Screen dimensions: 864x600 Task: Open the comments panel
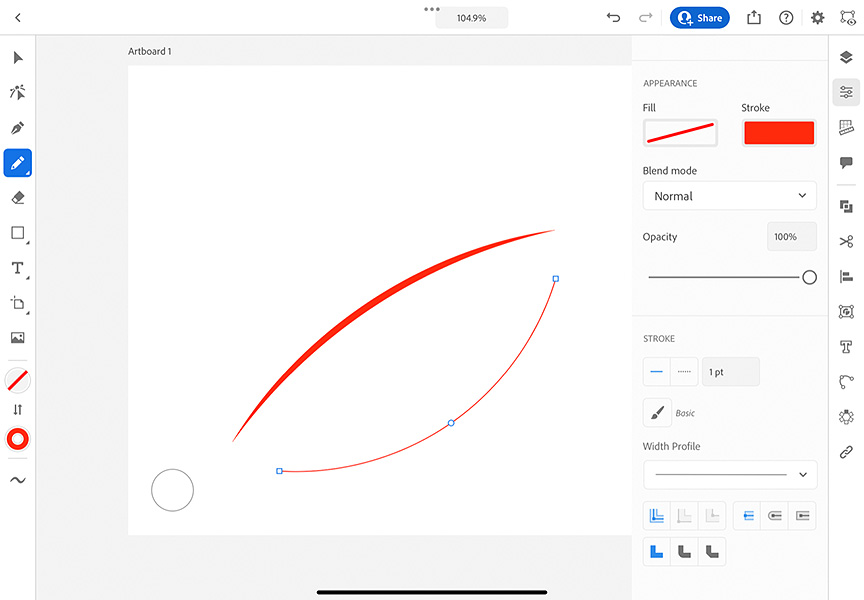[x=846, y=162]
